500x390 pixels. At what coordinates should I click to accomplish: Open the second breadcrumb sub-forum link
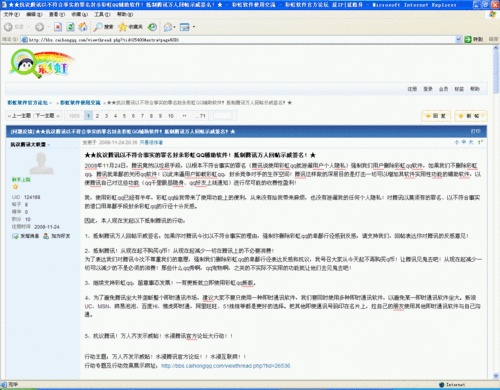tap(80, 103)
